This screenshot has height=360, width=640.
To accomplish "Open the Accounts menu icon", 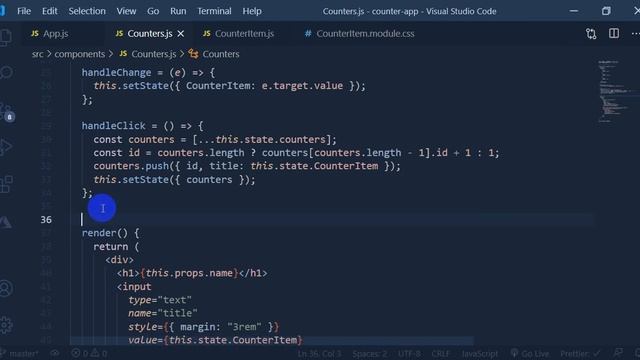I will click(6, 288).
